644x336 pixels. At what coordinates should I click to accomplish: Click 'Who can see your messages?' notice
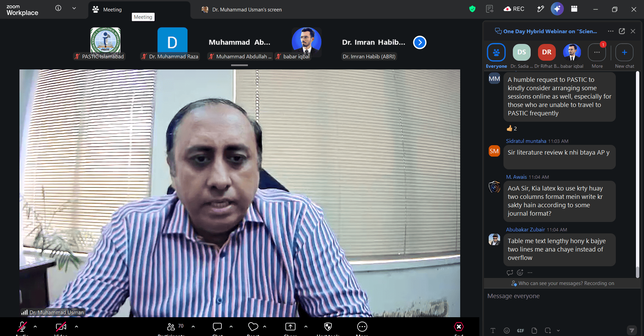562,283
